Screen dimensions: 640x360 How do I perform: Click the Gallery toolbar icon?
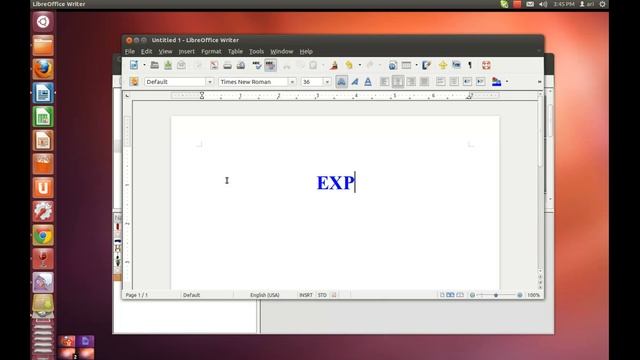(x=456, y=65)
